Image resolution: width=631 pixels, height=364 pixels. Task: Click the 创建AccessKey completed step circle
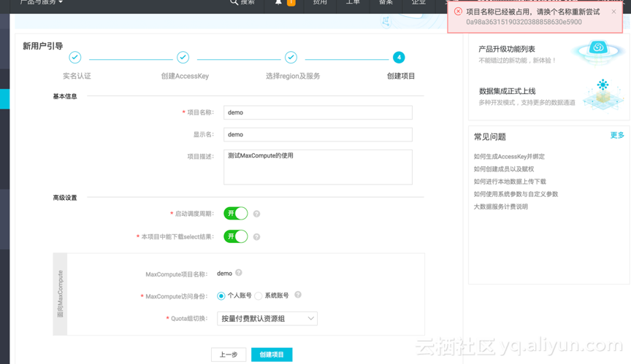pyautogui.click(x=183, y=58)
